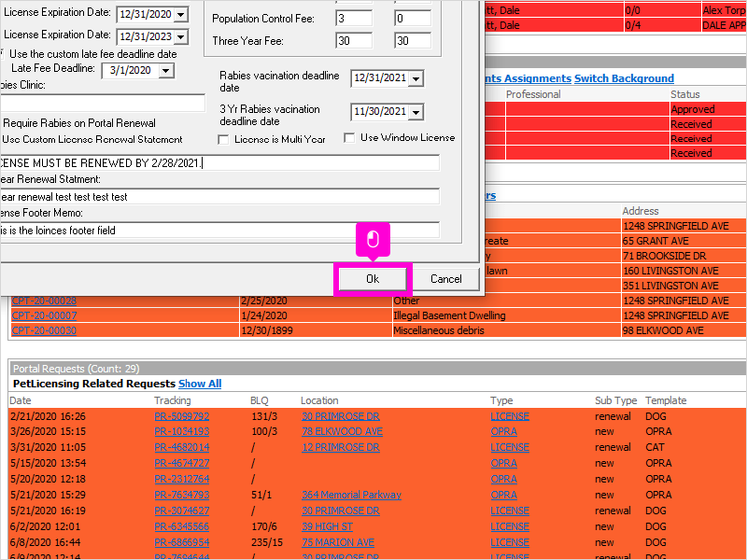Open the 39 HIGH ST location link
This screenshot has height=560, width=747.
coord(327,526)
